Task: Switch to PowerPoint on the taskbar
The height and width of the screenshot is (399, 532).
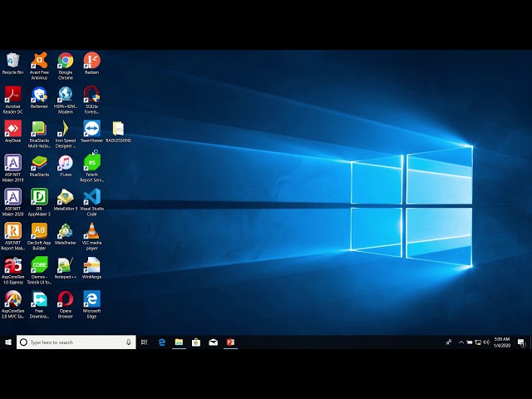Action: (x=230, y=342)
